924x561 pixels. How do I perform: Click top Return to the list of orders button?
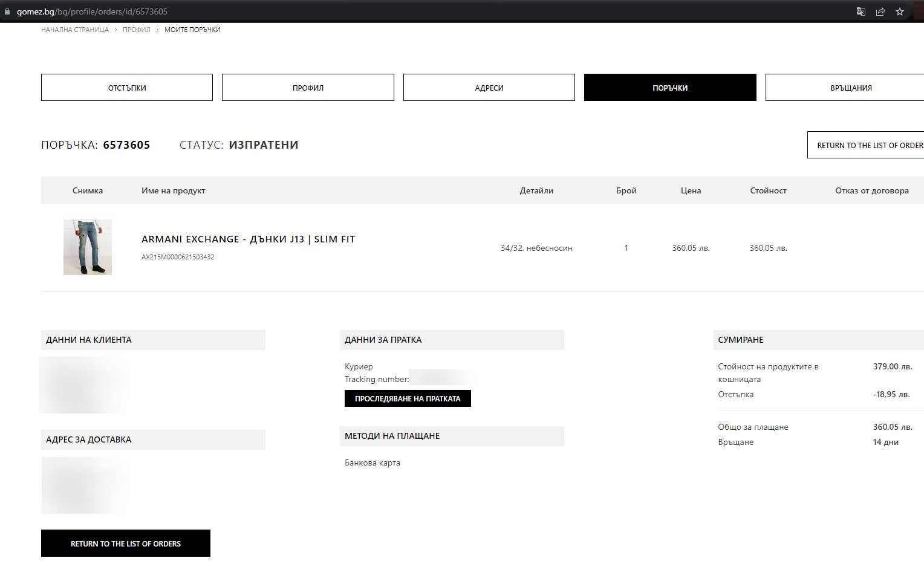point(866,145)
